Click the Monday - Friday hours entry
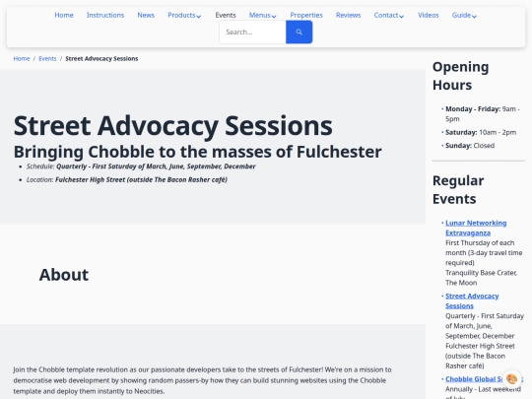 click(x=483, y=114)
